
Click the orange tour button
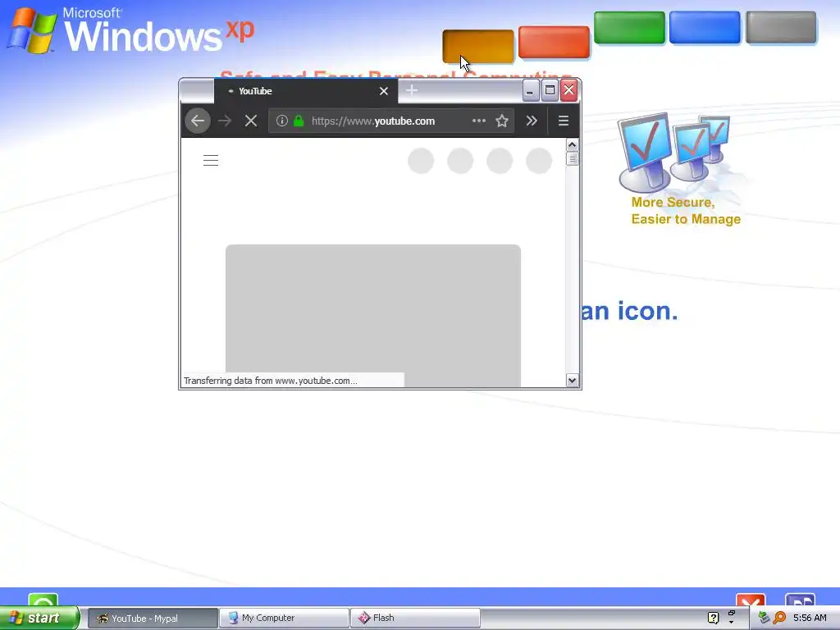pos(478,46)
